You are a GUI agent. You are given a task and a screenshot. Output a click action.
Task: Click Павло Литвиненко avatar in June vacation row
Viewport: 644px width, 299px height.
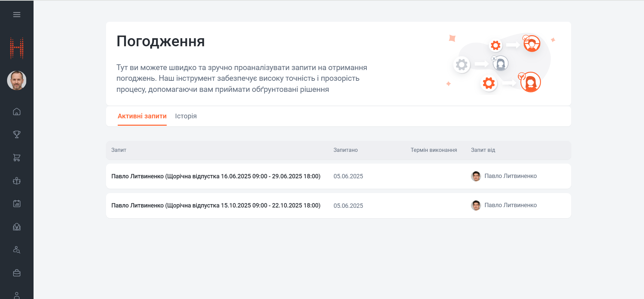(476, 176)
